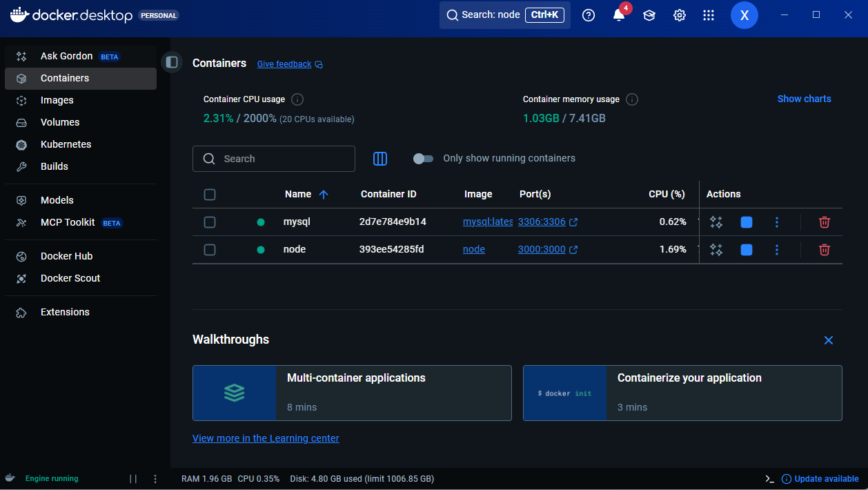Click the info icon next to Container CPU usage
This screenshot has width=868, height=490.
tap(297, 99)
